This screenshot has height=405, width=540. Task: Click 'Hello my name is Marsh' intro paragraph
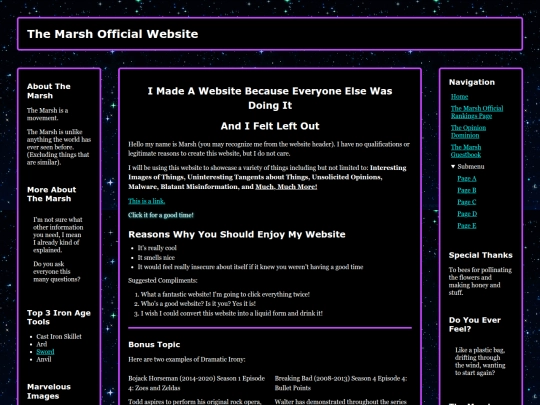[269, 149]
